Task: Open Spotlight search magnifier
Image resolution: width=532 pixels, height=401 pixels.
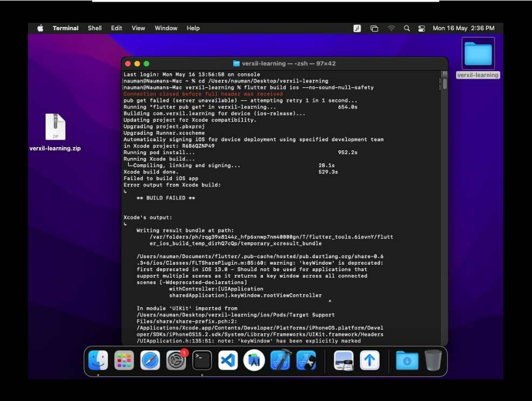Action: point(407,29)
